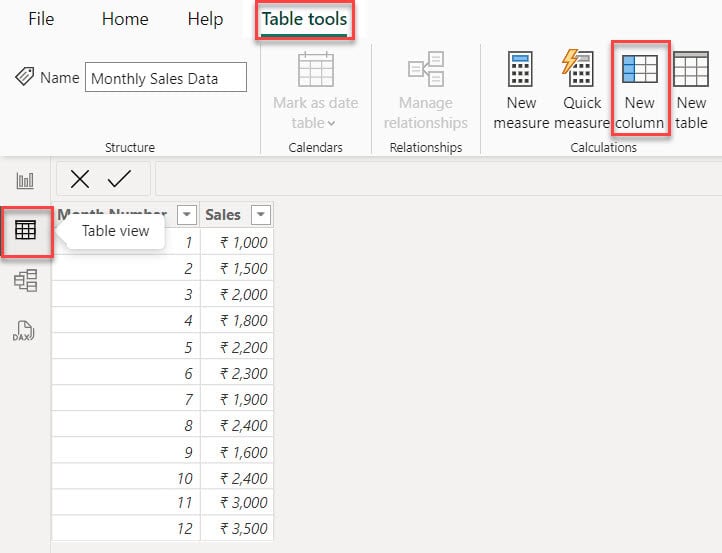722x553 pixels.
Task: Select month number 6 cell
Action: [126, 373]
